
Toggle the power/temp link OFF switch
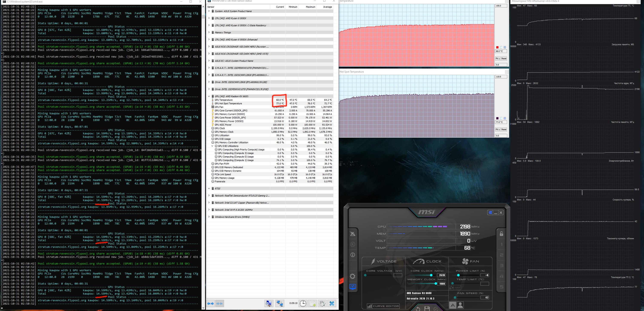(x=455, y=288)
